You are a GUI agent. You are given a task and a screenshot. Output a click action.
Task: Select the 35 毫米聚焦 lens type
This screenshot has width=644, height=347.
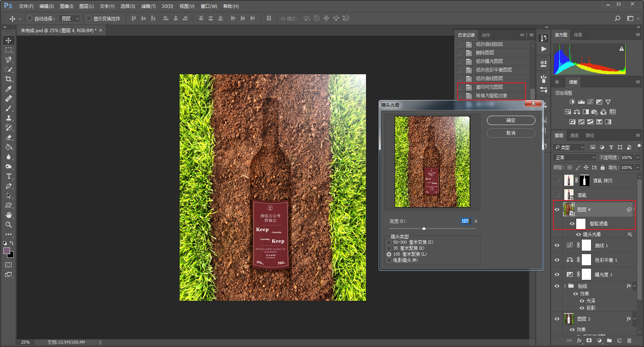pyautogui.click(x=389, y=248)
